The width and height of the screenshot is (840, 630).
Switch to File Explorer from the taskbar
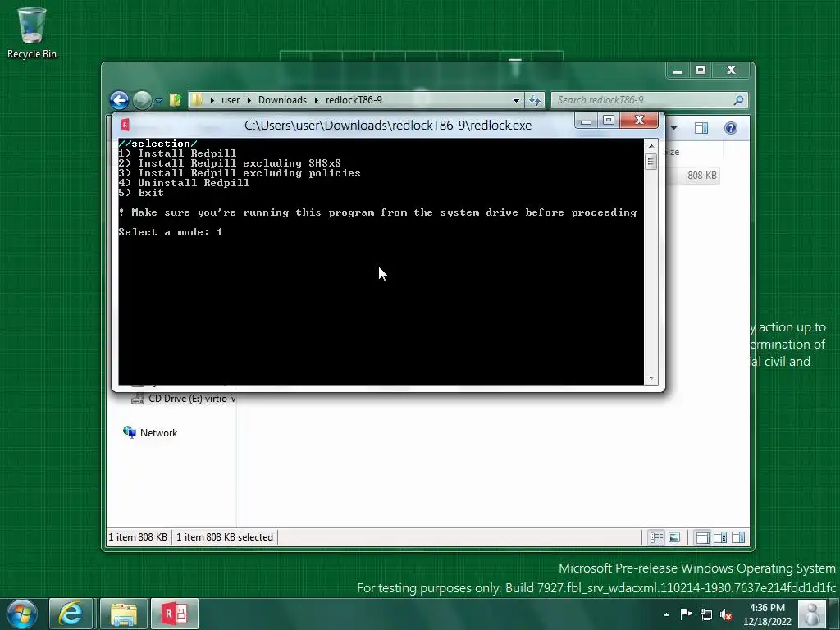coord(124,614)
